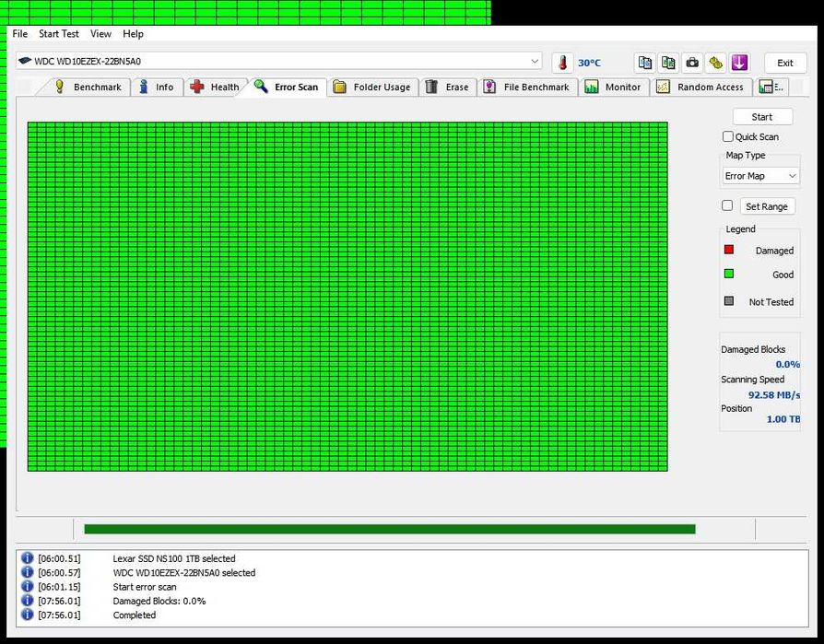Switch to the Info tab

point(157,88)
